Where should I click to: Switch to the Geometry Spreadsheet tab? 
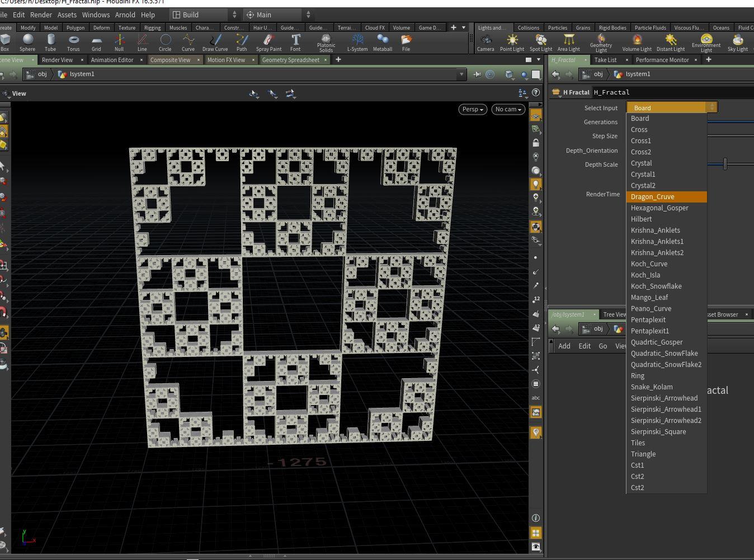coord(291,60)
